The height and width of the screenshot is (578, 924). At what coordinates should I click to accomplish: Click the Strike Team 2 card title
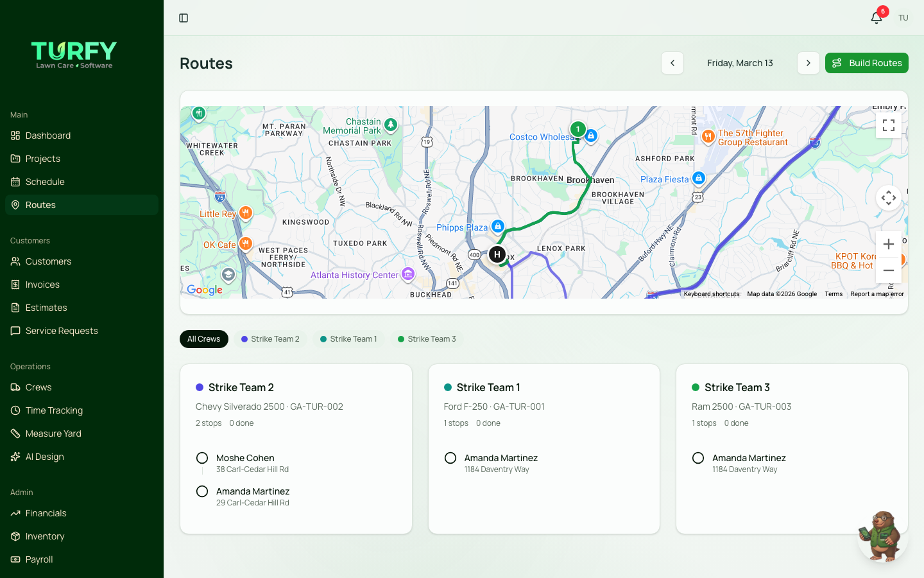pos(241,387)
